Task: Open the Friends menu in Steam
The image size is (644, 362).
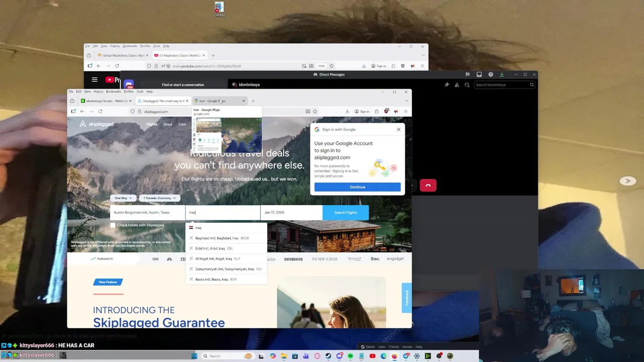Action: coord(393,347)
